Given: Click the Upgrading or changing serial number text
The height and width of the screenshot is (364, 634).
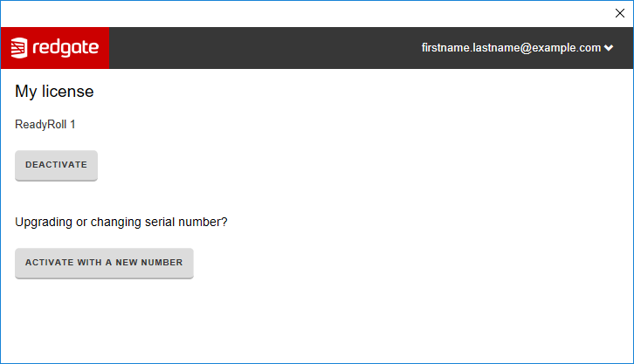Looking at the screenshot, I should (x=121, y=222).
